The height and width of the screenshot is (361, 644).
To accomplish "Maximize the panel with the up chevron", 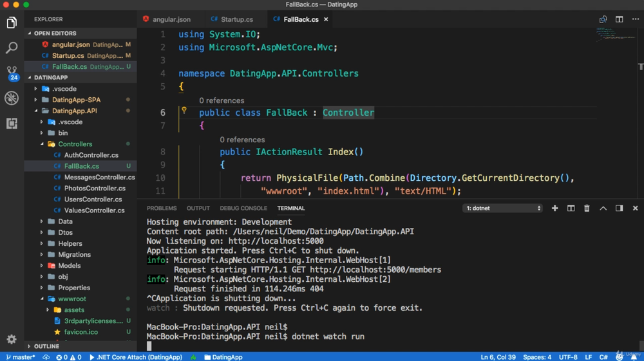I will 603,208.
